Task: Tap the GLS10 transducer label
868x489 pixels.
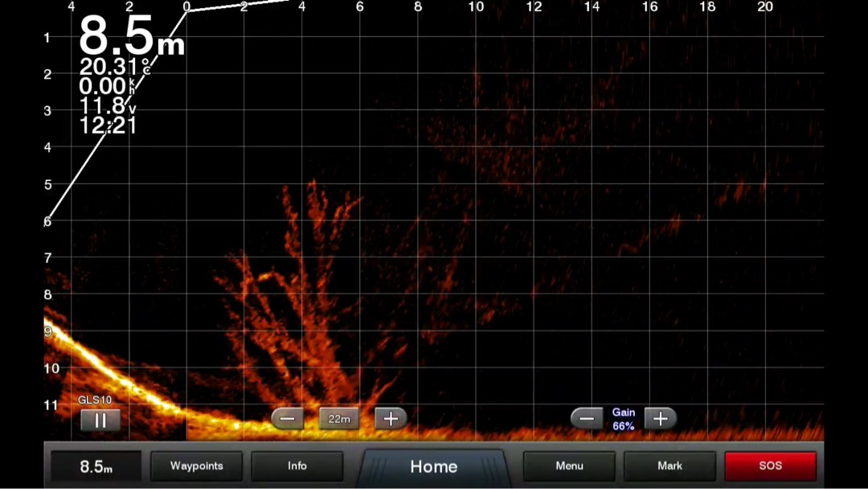Action: click(x=95, y=400)
